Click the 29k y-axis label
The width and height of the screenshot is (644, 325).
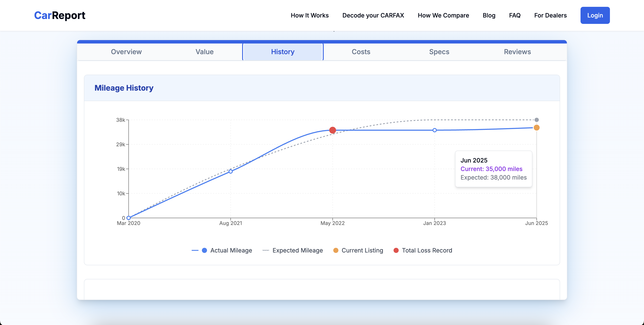pos(121,144)
